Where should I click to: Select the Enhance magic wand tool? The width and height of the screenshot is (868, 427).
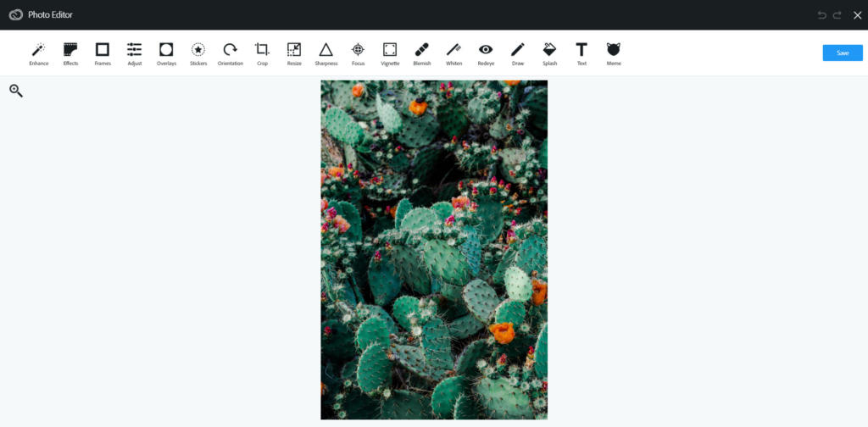click(x=39, y=54)
